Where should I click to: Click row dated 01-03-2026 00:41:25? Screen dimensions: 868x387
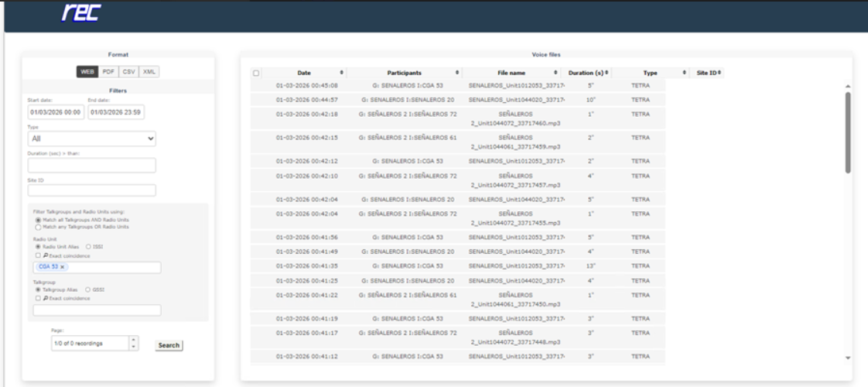(x=458, y=281)
